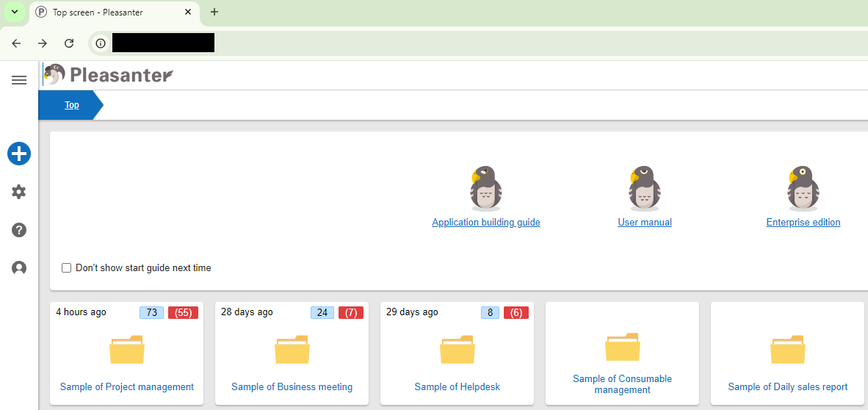
Task: Close the Top screen - Pleasanter tab
Action: tap(188, 12)
